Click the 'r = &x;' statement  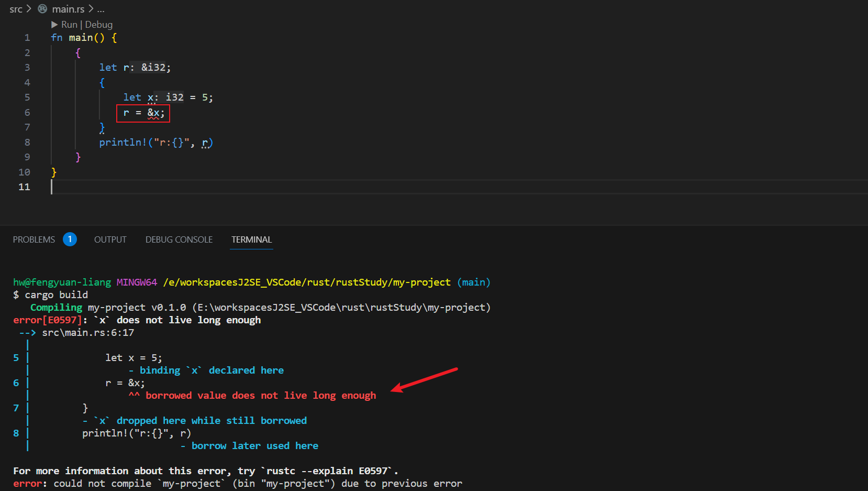[x=143, y=113]
